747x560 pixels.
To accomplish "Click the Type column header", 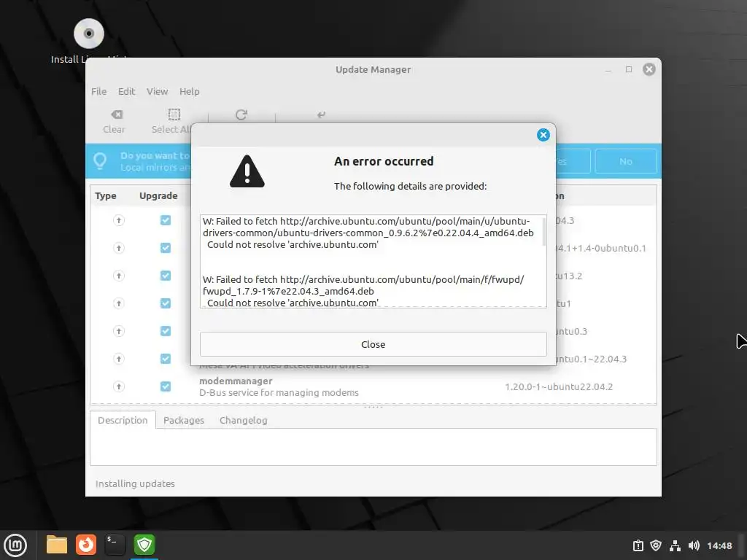I will pyautogui.click(x=106, y=195).
